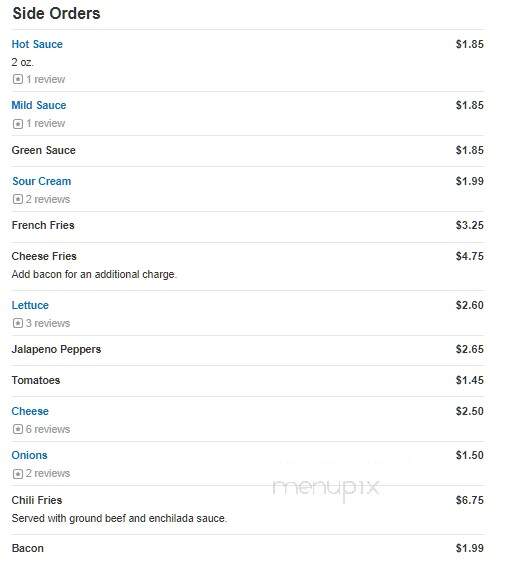The height and width of the screenshot is (570, 505).
Task: Click the $6.75 price for Chili Fries
Action: pos(470,501)
